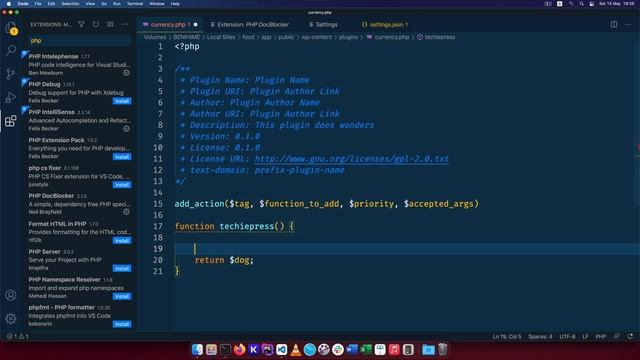Install the PHP Debug extension
This screenshot has height=360, width=640.
coord(122,101)
